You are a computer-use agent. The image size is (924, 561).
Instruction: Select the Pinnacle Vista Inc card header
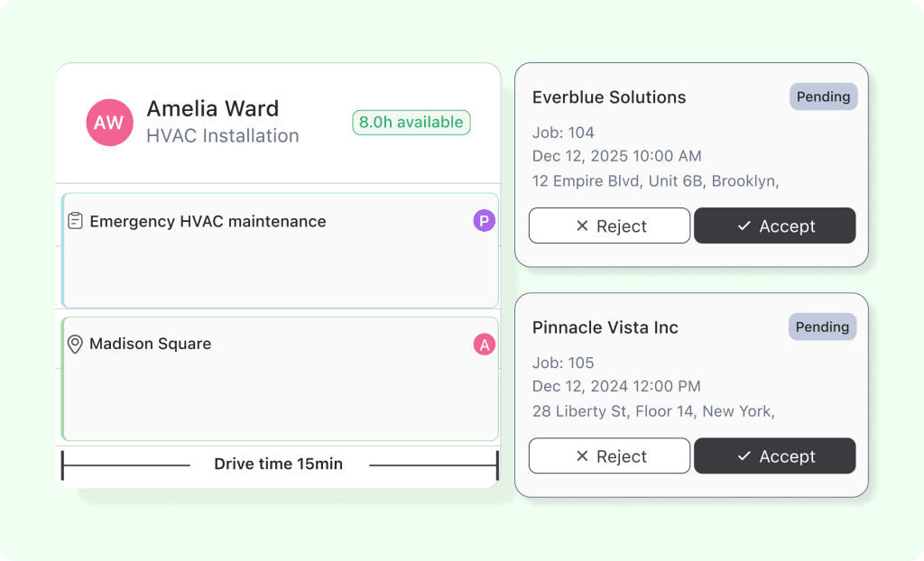(605, 327)
